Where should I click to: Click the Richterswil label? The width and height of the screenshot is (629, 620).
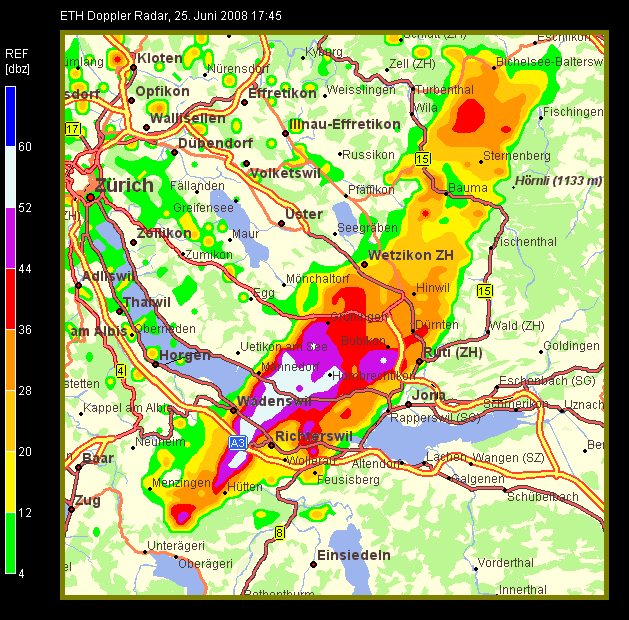point(314,436)
